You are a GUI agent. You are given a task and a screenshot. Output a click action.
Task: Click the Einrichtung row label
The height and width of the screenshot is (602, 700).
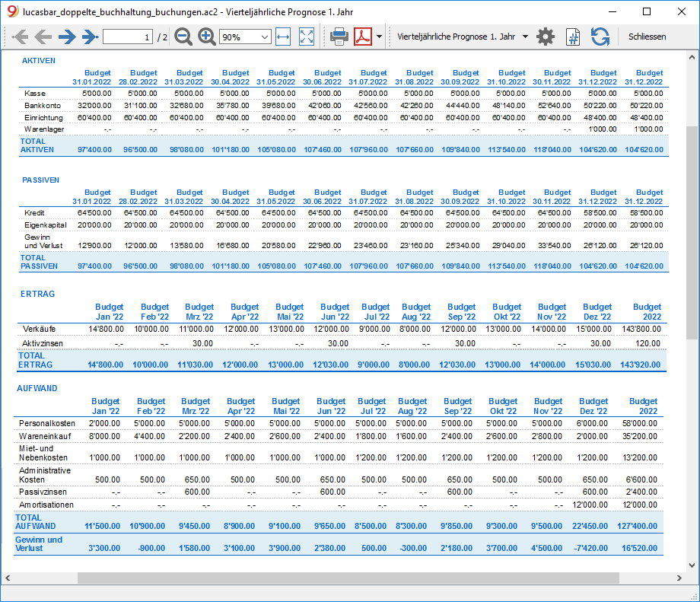pyautogui.click(x=44, y=117)
